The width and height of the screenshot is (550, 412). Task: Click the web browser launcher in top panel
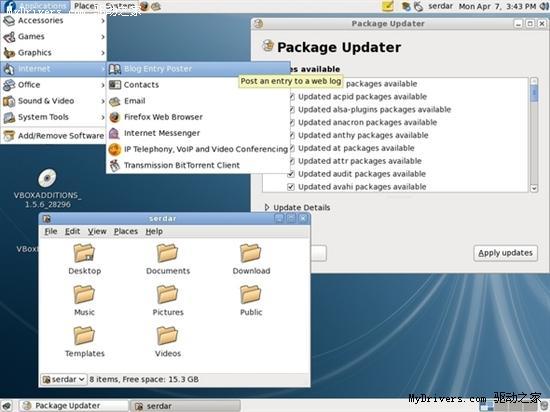pos(144,6)
